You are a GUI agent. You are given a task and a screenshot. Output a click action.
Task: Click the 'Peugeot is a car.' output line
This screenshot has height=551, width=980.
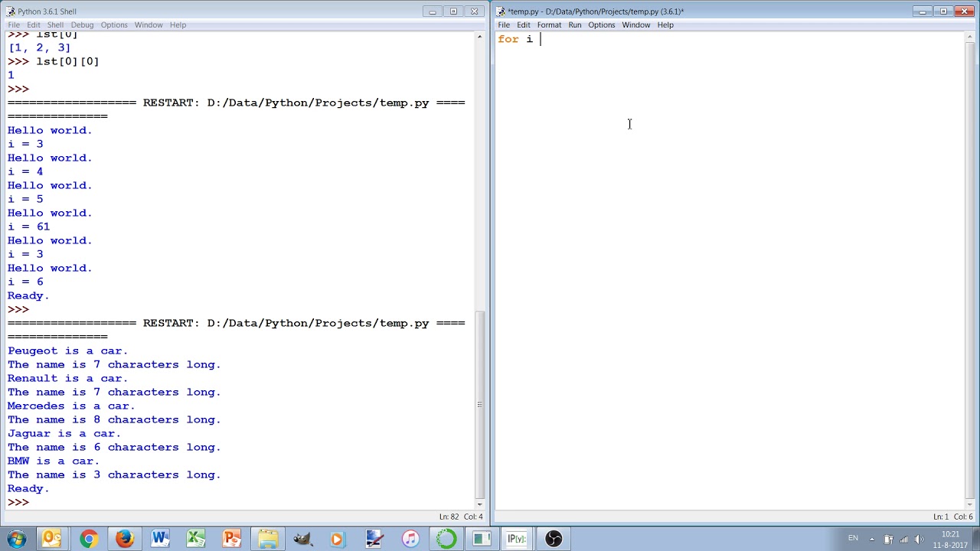coord(68,350)
